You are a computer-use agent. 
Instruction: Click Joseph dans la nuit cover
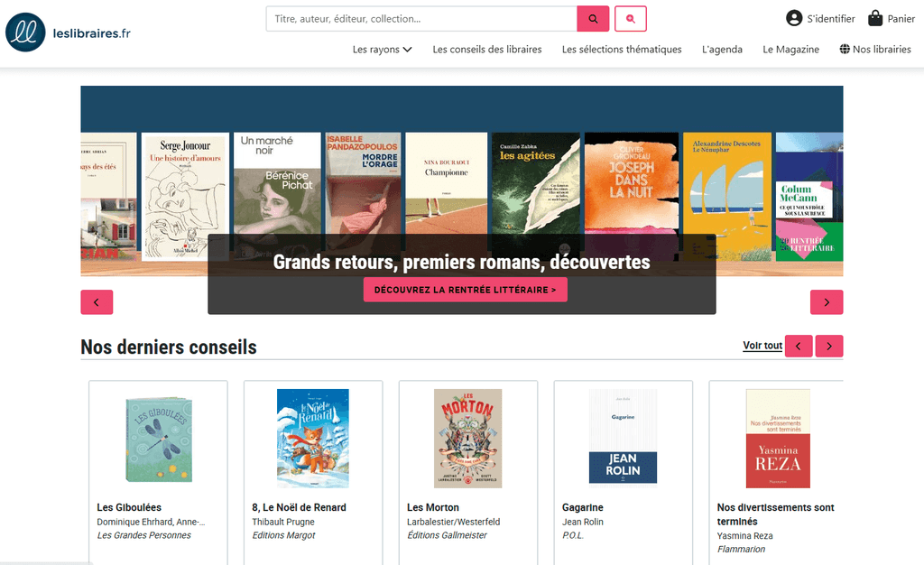click(631, 184)
